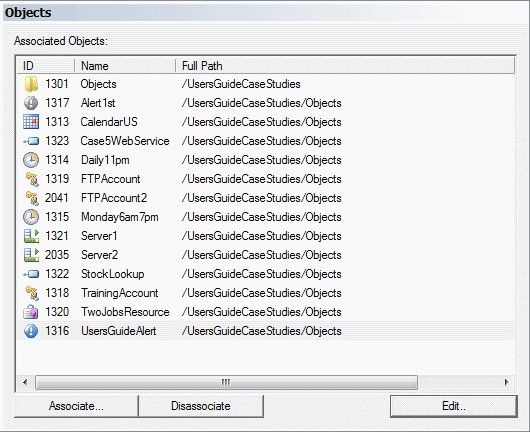Viewport: 530px width, 432px height.
Task: Sort list by Name column header
Action: [x=125, y=66]
